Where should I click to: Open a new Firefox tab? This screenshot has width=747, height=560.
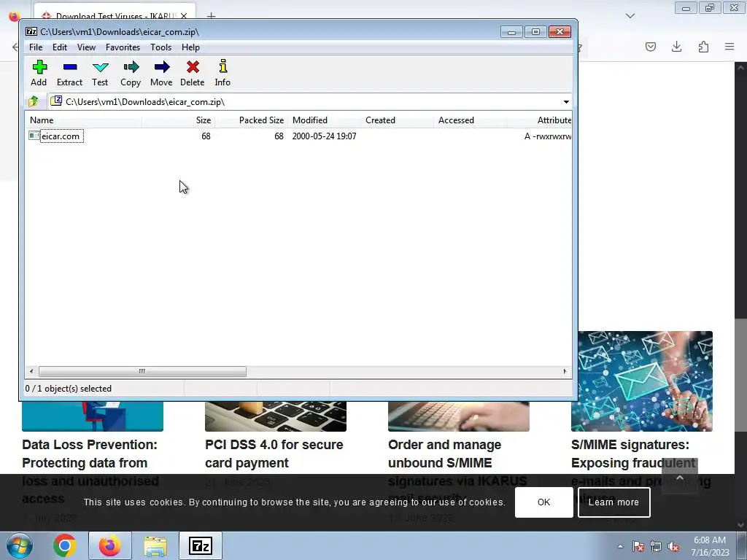211,16
